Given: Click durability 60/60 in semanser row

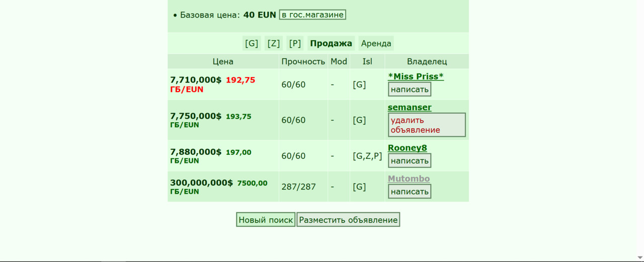Looking at the screenshot, I should [x=293, y=120].
